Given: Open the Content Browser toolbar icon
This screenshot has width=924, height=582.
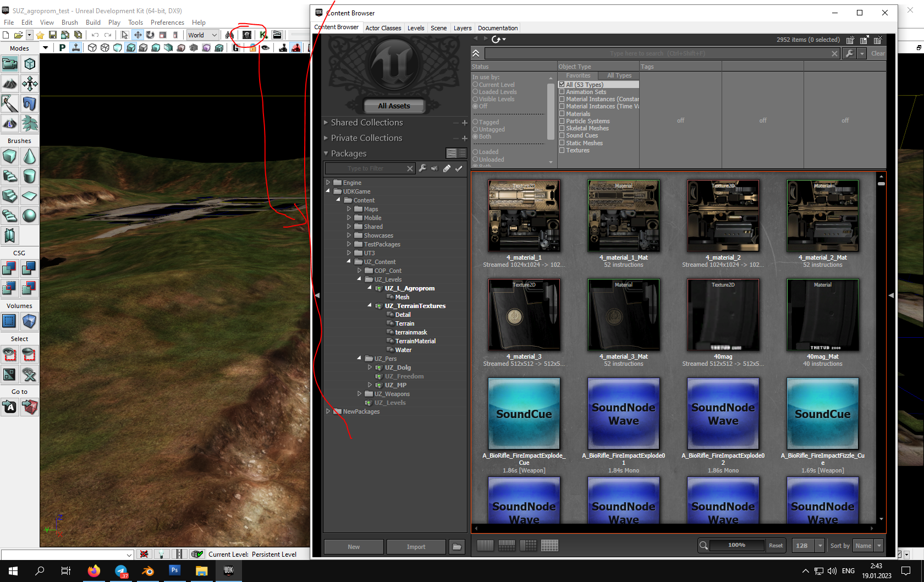Looking at the screenshot, I should point(247,35).
